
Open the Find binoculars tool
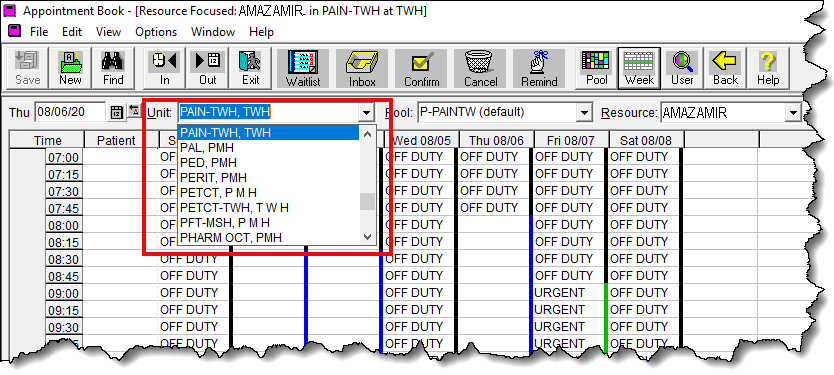113,69
